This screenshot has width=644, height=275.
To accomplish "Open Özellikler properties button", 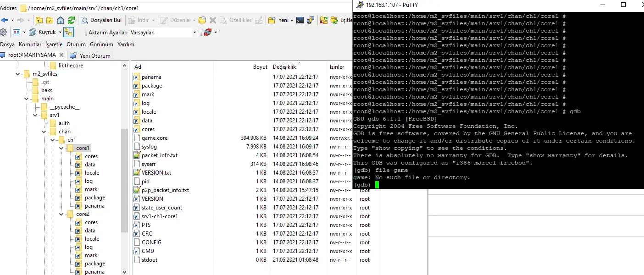I will [x=236, y=20].
